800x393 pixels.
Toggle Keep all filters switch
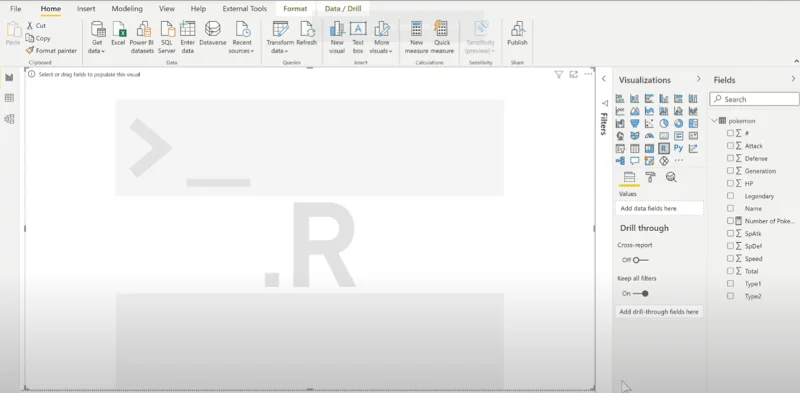click(x=641, y=293)
